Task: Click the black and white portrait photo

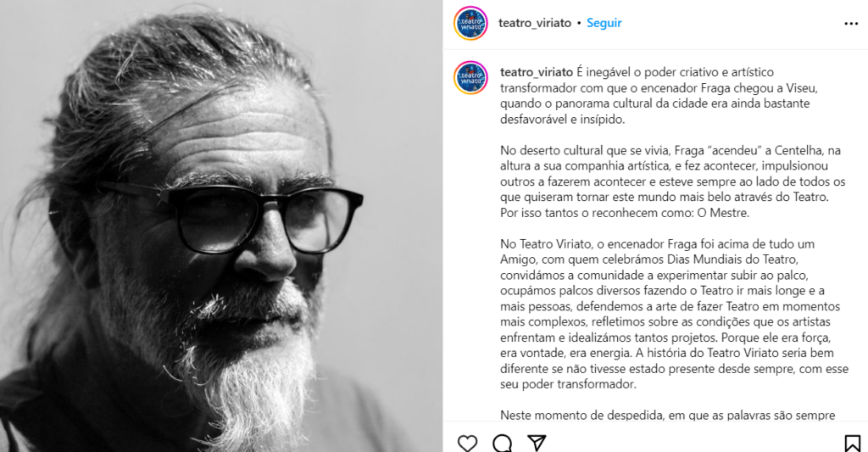Action: pyautogui.click(x=221, y=226)
